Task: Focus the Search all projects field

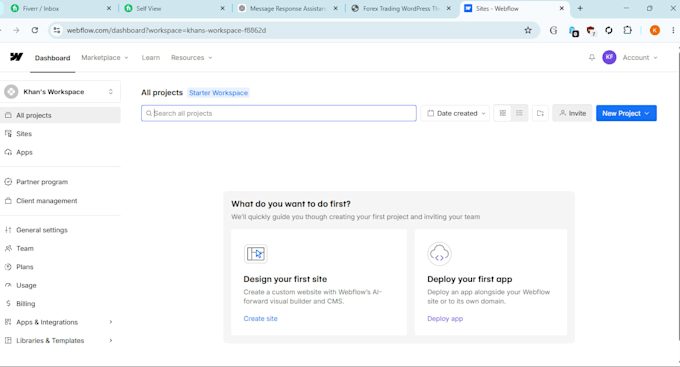Action: pyautogui.click(x=278, y=113)
